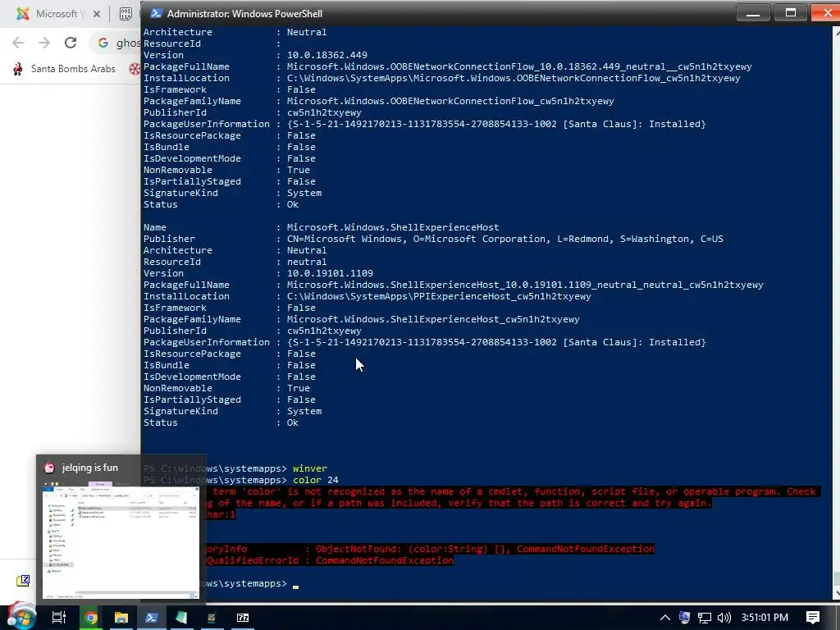Reload the Chrome page
Image resolution: width=840 pixels, height=630 pixels.
tap(71, 43)
